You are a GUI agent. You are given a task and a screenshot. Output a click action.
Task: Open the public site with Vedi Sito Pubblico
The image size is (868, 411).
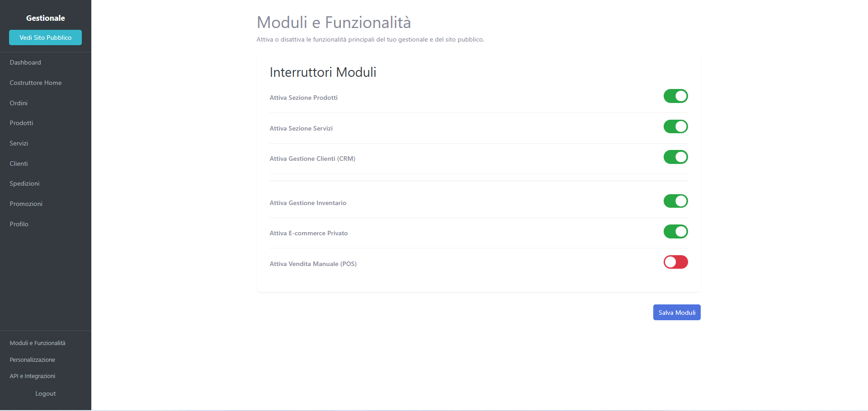(x=45, y=37)
